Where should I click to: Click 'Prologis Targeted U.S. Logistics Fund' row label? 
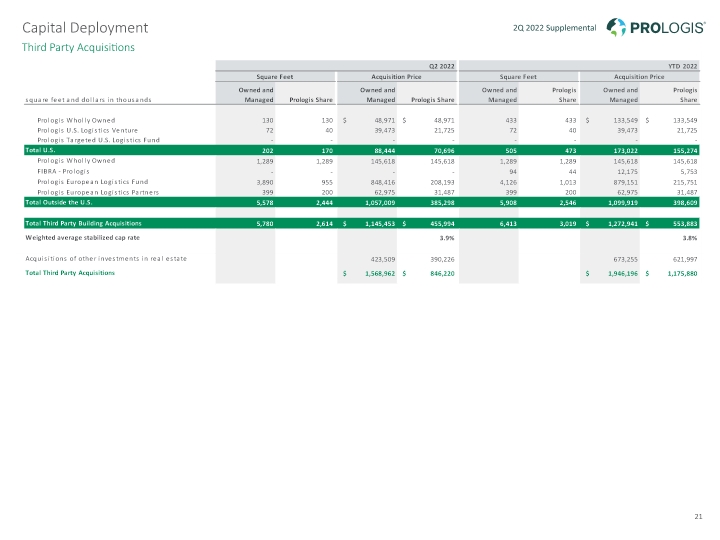pyautogui.click(x=98, y=140)
